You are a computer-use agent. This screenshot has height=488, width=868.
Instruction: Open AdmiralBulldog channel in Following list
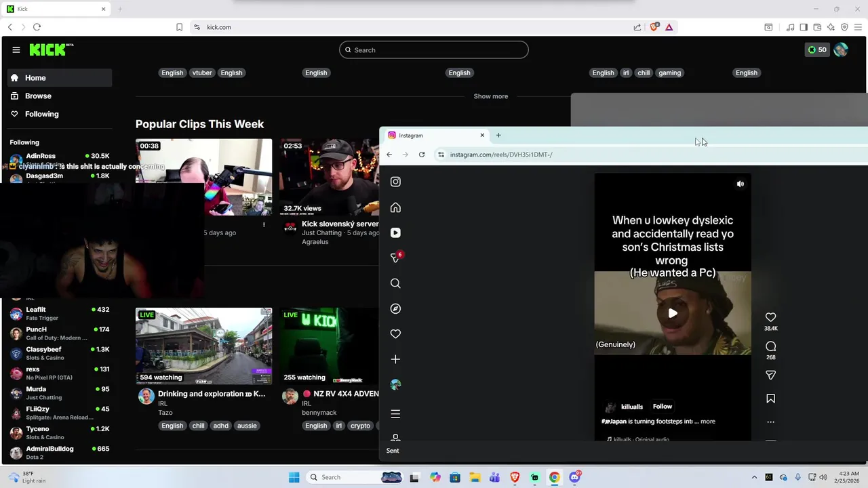60,453
